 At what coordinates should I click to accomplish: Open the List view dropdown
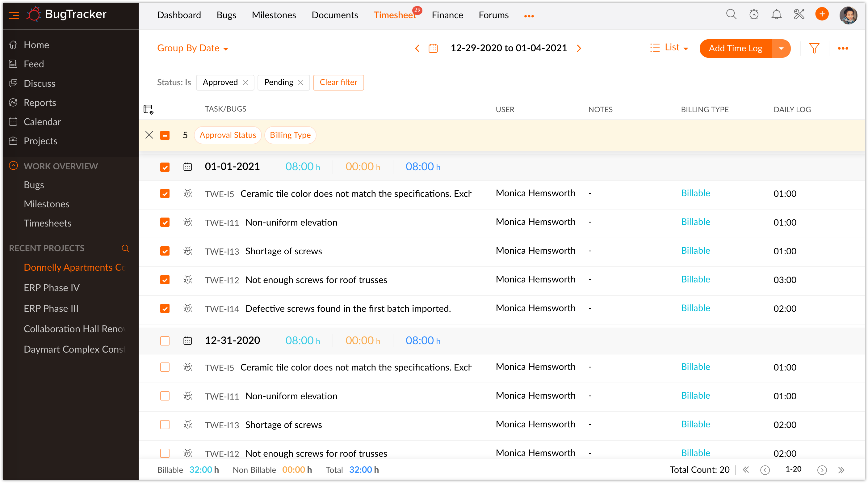click(669, 48)
